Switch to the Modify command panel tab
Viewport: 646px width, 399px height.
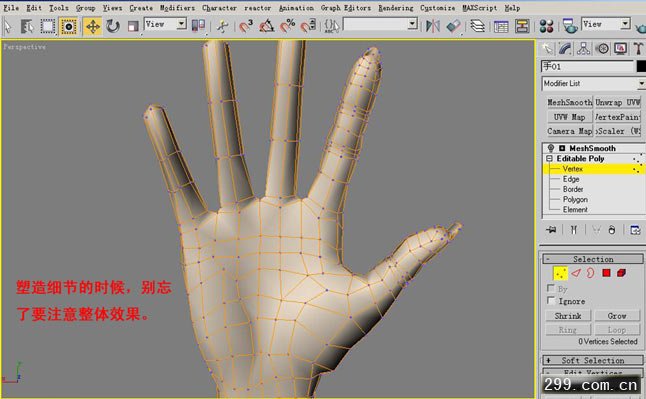(565, 49)
